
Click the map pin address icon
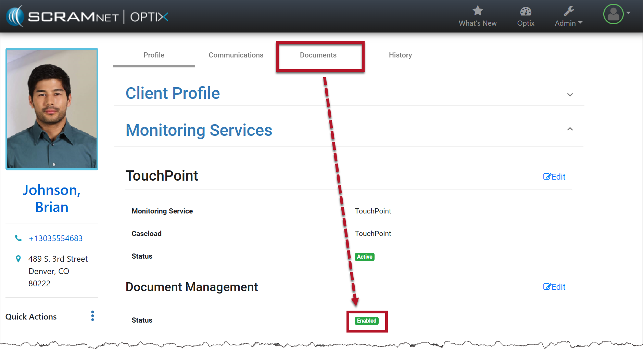click(18, 259)
